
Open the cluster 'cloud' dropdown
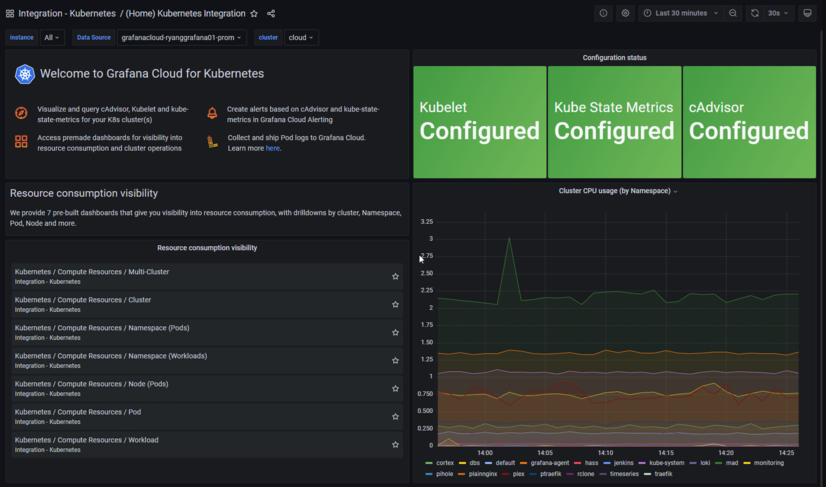click(x=301, y=37)
